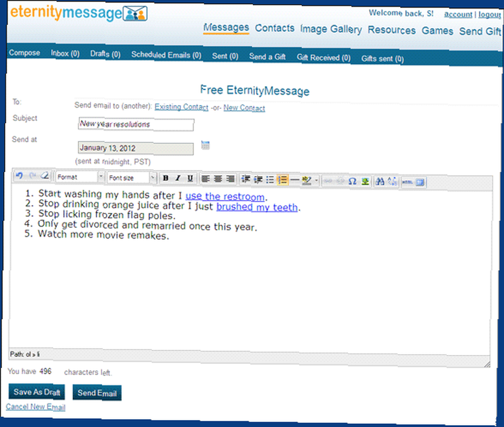
Task: Open Gift Received (0)
Action: tap(324, 58)
